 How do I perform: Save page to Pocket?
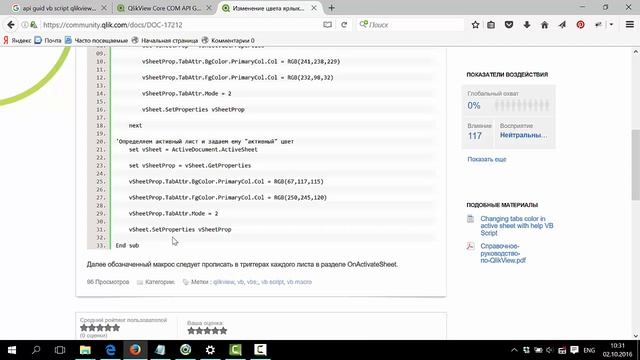pos(509,25)
